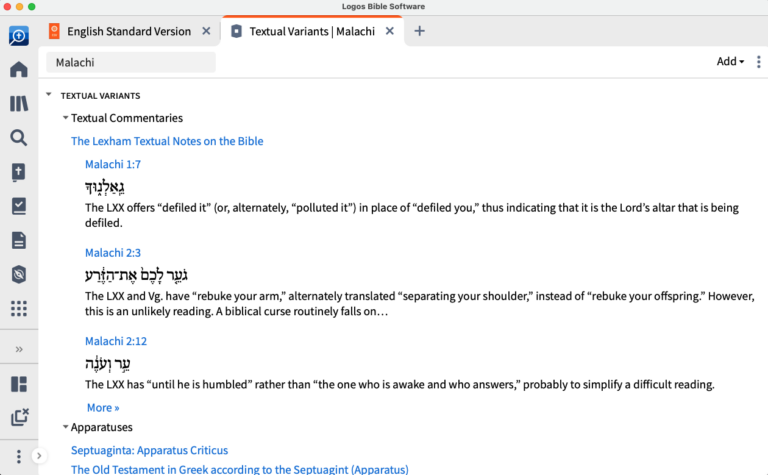Collapse the Apparatuses group

(x=65, y=427)
